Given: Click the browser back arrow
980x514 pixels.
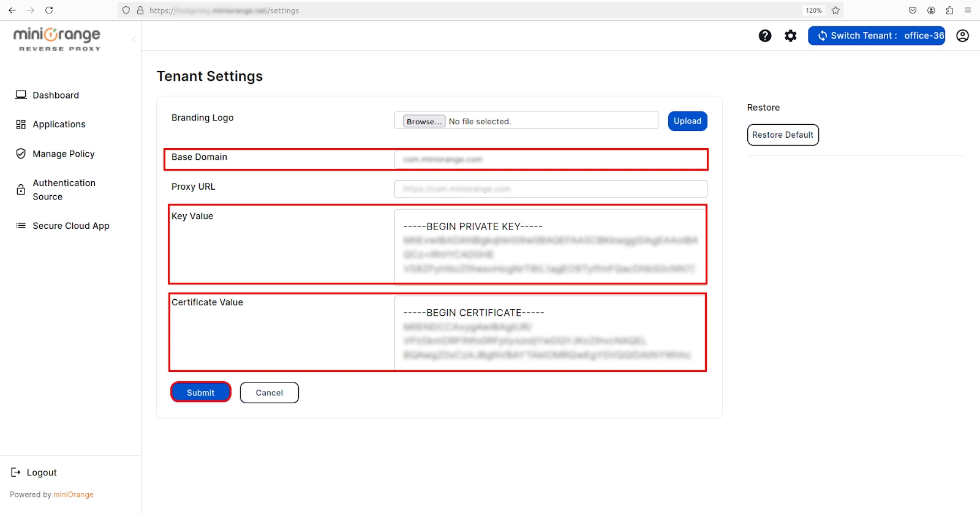Looking at the screenshot, I should coord(12,10).
